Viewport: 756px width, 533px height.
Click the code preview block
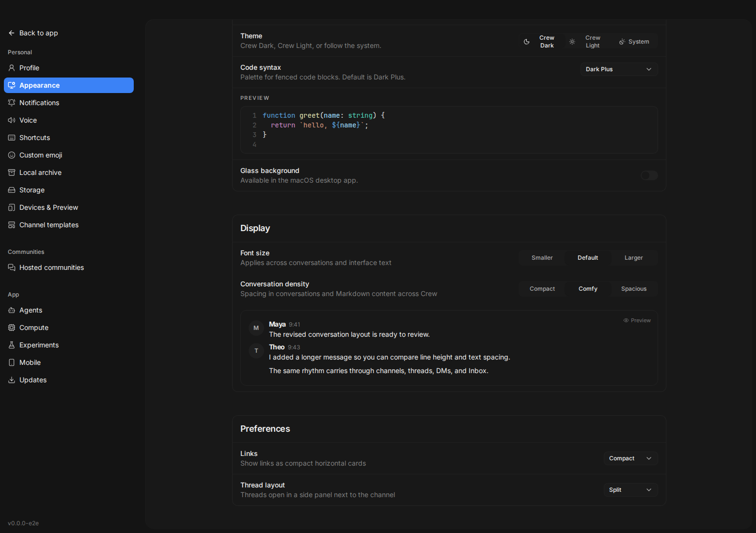[x=449, y=130]
